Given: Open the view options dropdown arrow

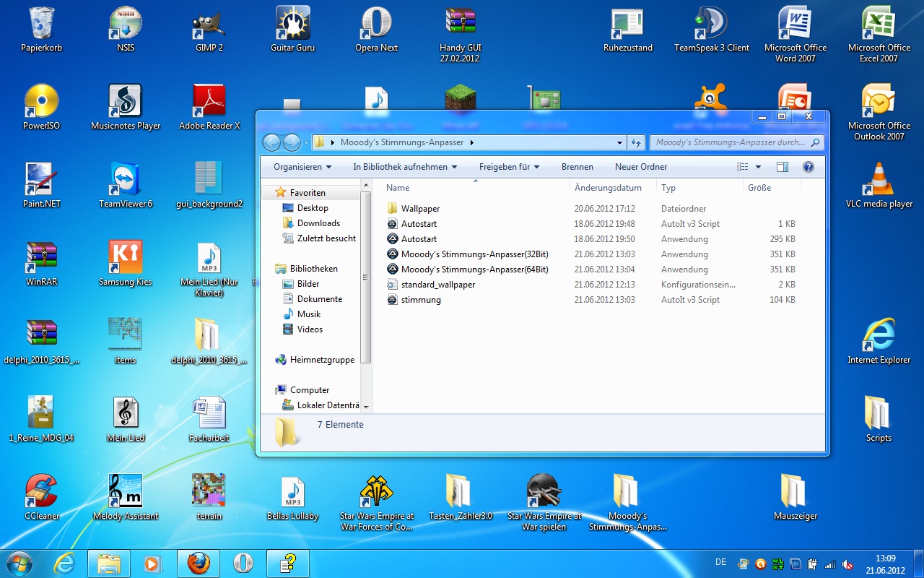Looking at the screenshot, I should [758, 167].
